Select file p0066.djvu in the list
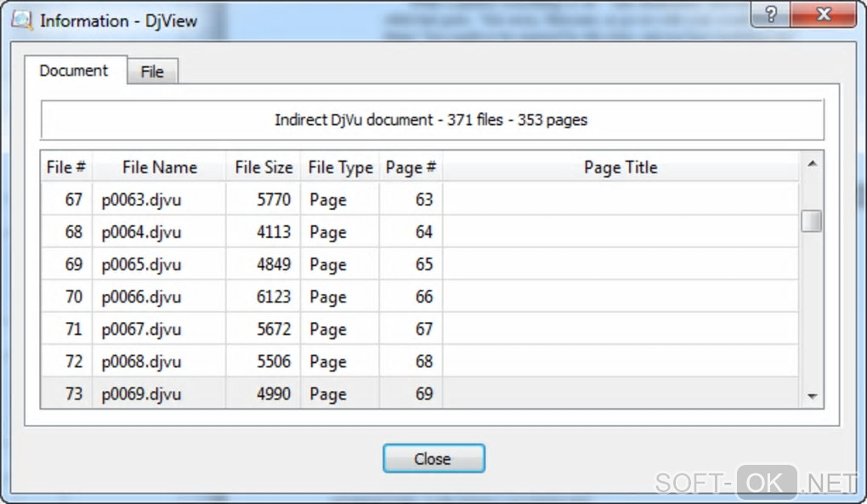This screenshot has height=504, width=867. (x=142, y=297)
